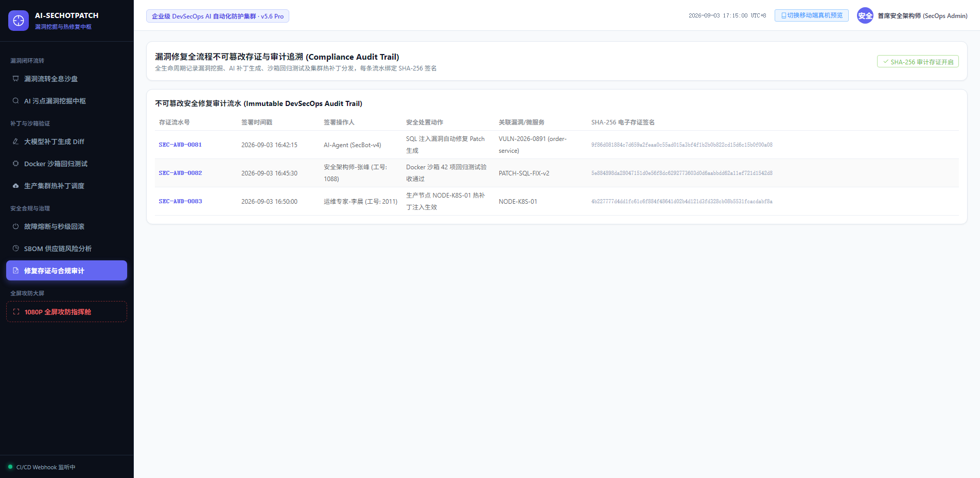Select 大模型补丁生成 Diff menu item
Viewport: 980px width, 478px height.
tap(67, 141)
